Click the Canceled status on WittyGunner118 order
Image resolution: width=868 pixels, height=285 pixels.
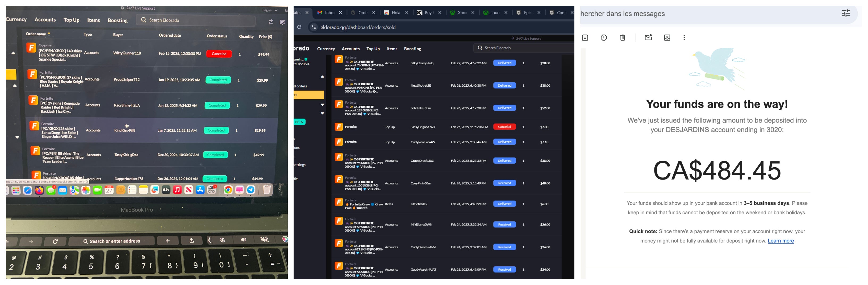tap(219, 54)
